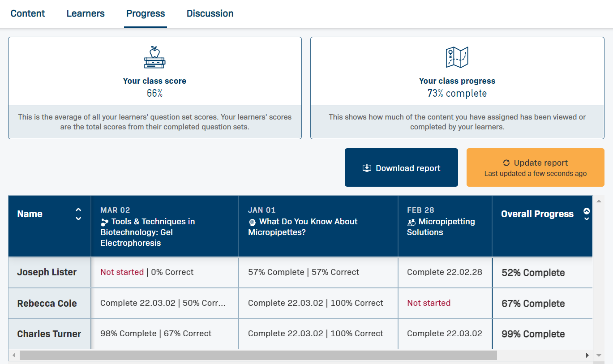This screenshot has width=613, height=364.
Task: Select the Progress tab
Action: 146,13
